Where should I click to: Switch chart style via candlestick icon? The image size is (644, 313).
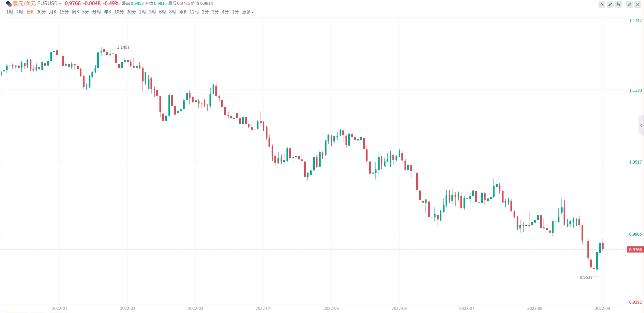[x=618, y=4]
